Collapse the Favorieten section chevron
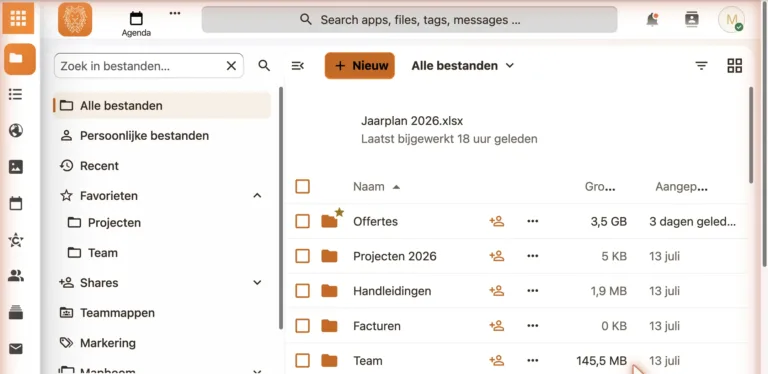This screenshot has width=768, height=374. pos(257,196)
